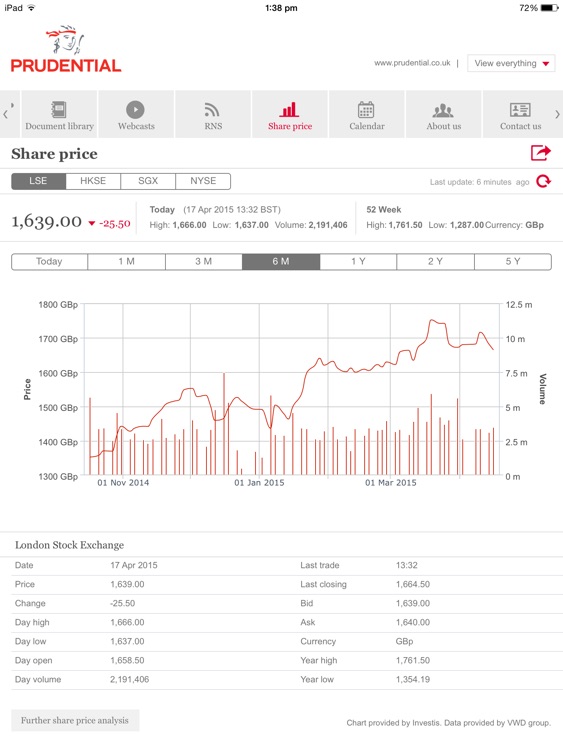This screenshot has height=750, width=563.
Task: Open Further share price analysis
Action: pyautogui.click(x=75, y=720)
